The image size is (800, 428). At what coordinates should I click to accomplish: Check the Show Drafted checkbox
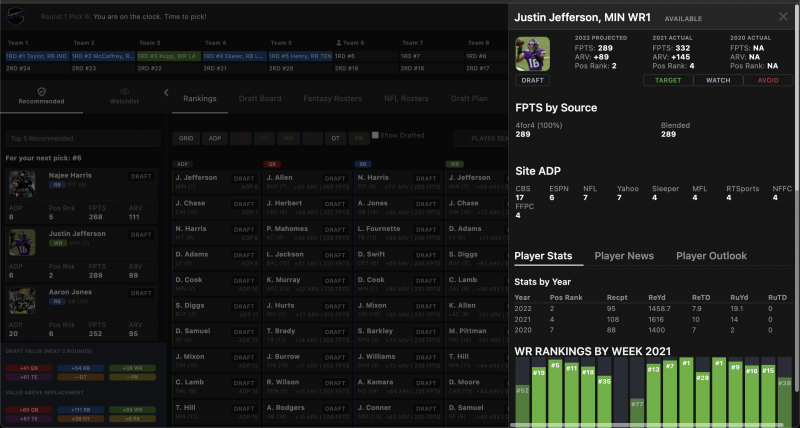[376, 136]
